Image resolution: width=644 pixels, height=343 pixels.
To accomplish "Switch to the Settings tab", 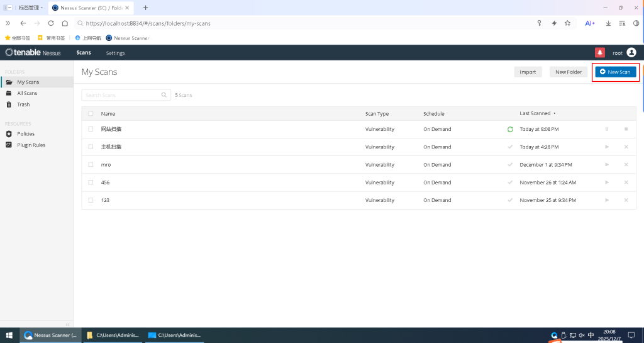I will click(115, 53).
